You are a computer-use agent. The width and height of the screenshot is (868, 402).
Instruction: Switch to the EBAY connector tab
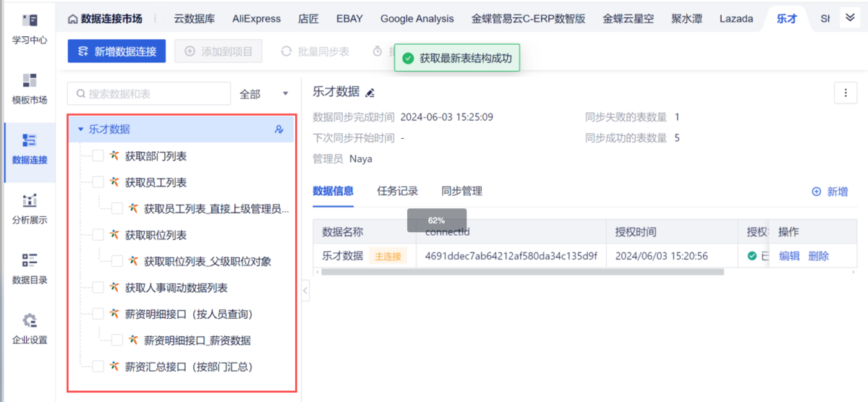(x=350, y=19)
